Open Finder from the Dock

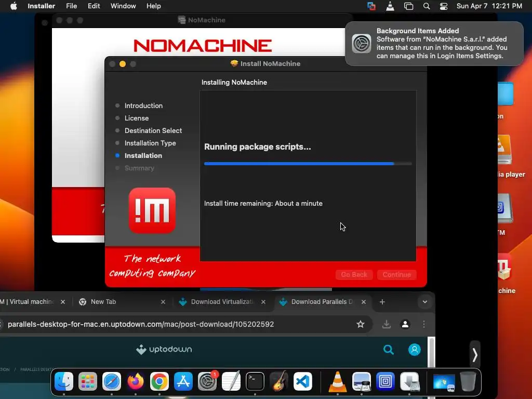point(64,381)
